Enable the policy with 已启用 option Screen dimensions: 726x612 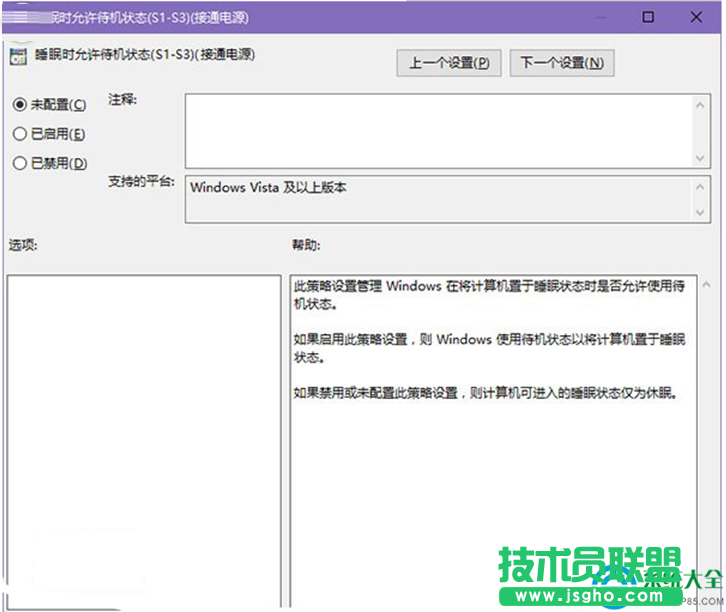(19, 134)
